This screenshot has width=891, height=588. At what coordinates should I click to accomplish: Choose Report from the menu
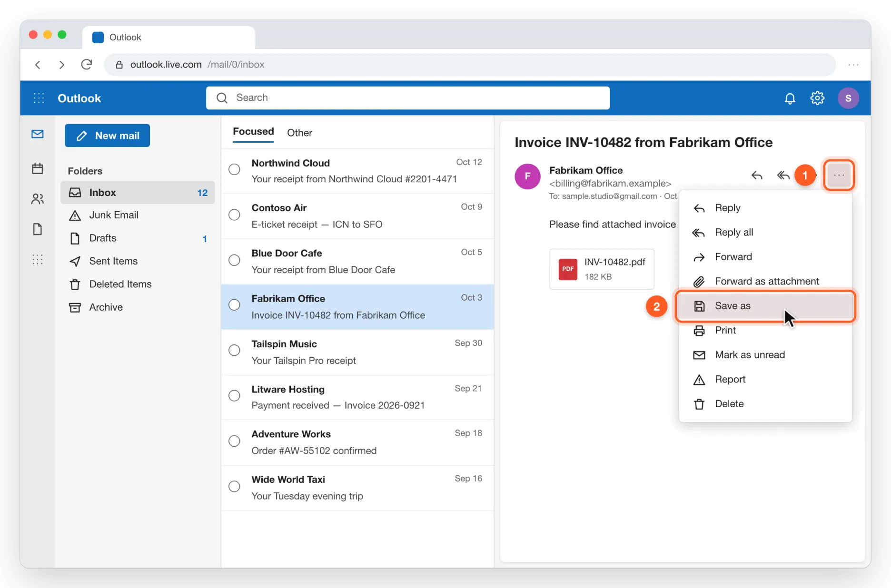(x=765, y=379)
